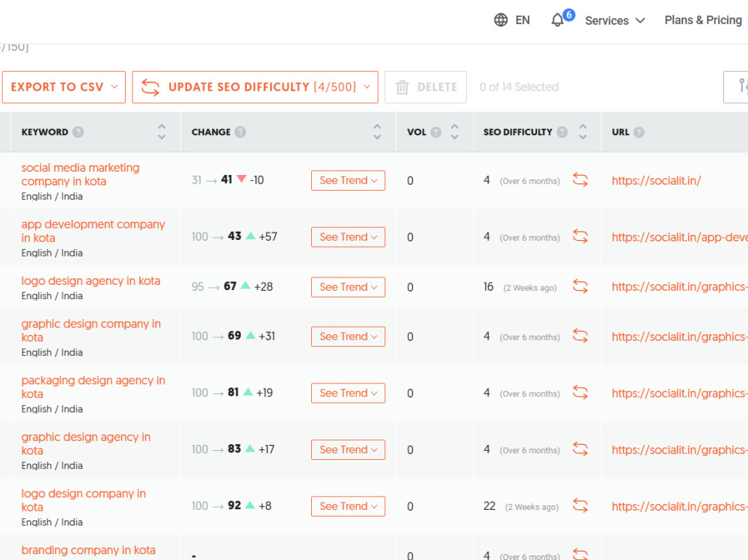The width and height of the screenshot is (748, 560).
Task: Refresh SEO difficulty for app development company row
Action: [x=580, y=236]
